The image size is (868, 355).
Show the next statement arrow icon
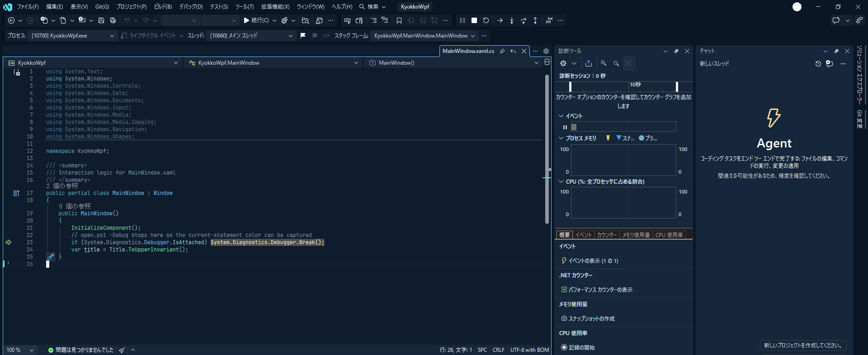500,20
